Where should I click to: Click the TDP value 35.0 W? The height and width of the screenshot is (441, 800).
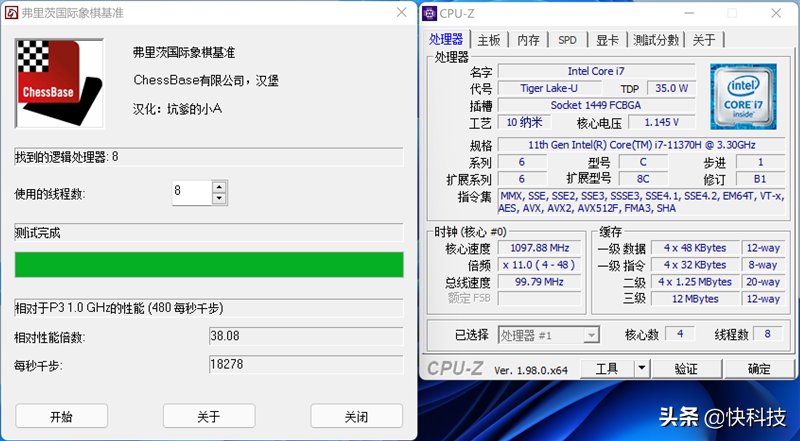[671, 88]
